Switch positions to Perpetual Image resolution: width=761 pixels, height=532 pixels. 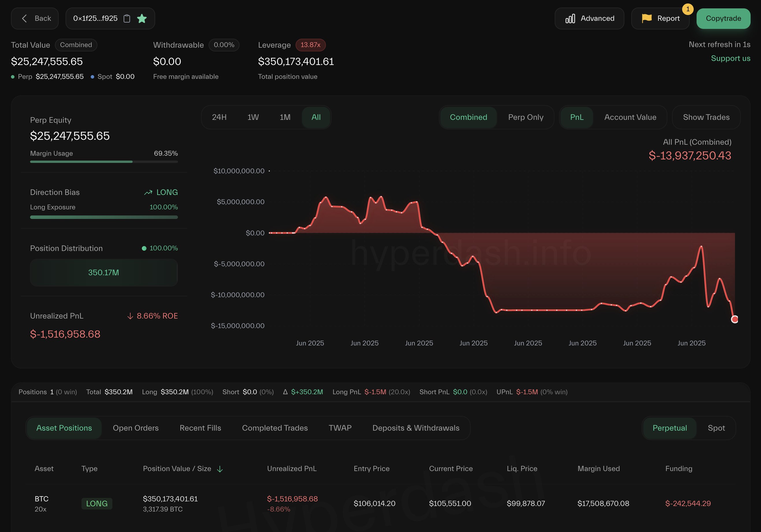click(x=669, y=428)
